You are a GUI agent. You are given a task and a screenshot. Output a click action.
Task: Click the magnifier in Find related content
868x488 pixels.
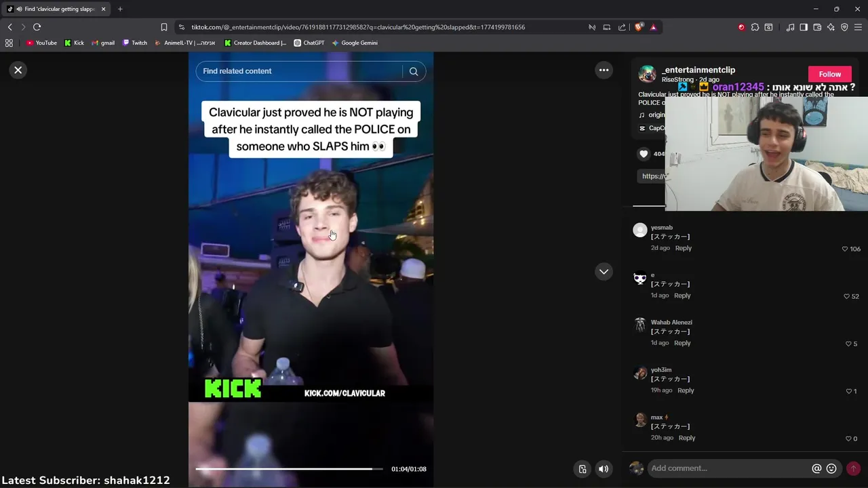coord(414,71)
